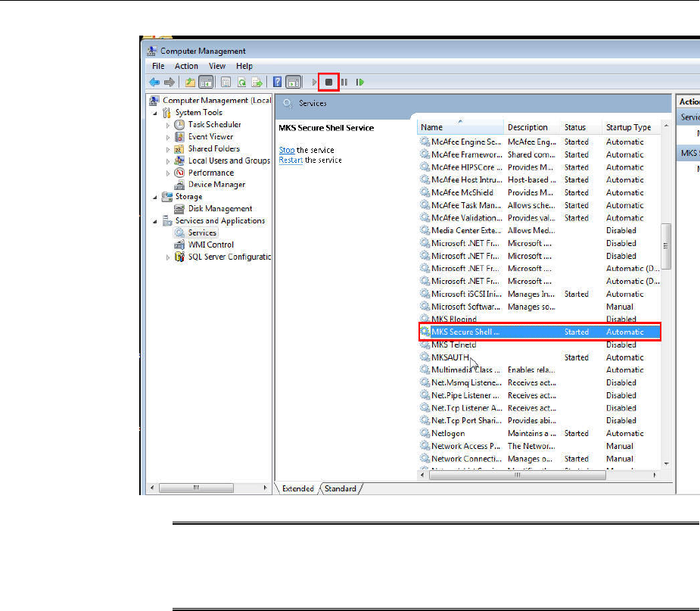700x611 pixels.
Task: Expand the Event Viewer node
Action: 168,137
